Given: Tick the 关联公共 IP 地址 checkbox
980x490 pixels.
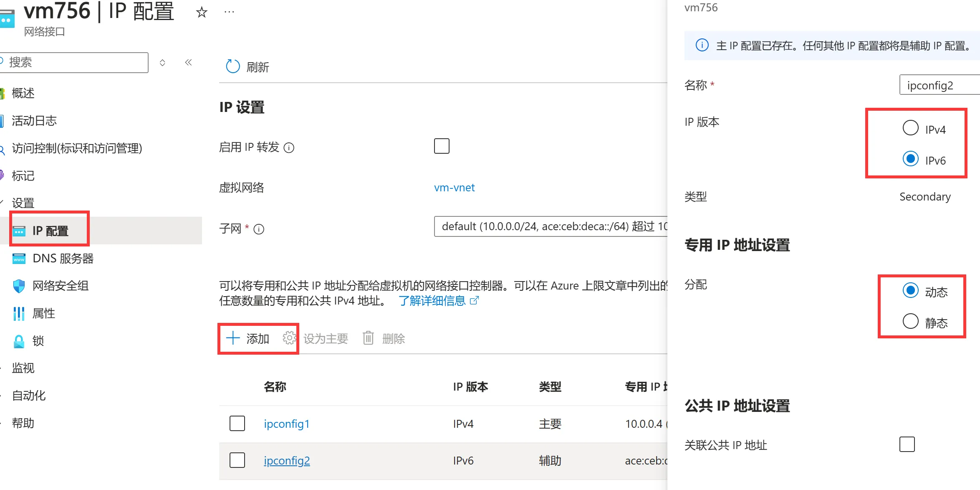Looking at the screenshot, I should coord(907,444).
